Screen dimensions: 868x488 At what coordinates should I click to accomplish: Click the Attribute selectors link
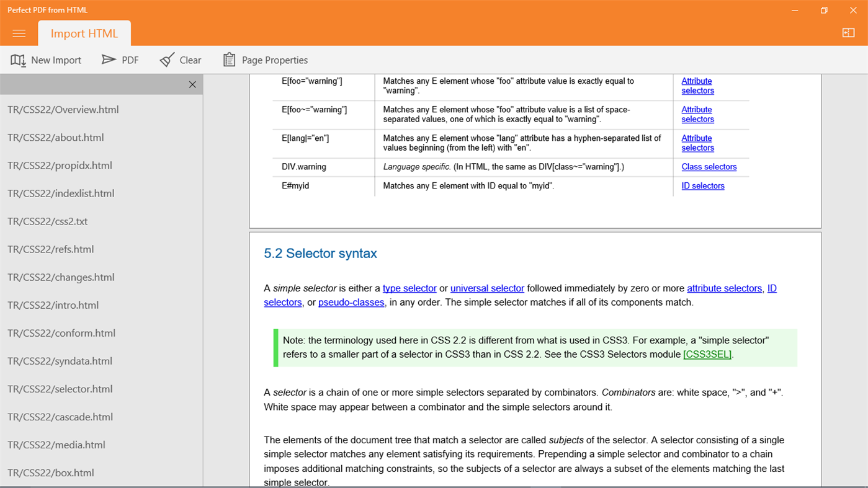pyautogui.click(x=697, y=85)
